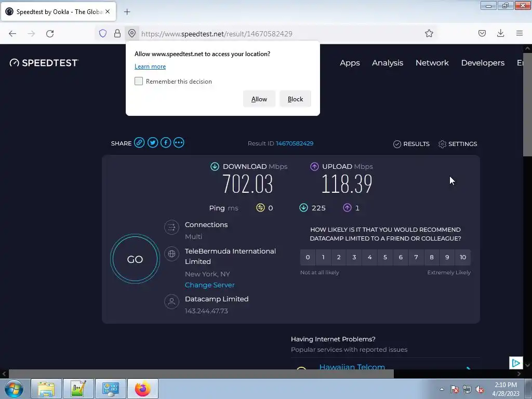Click the muted volume tray icon
The width and height of the screenshot is (532, 399).
[x=480, y=390]
